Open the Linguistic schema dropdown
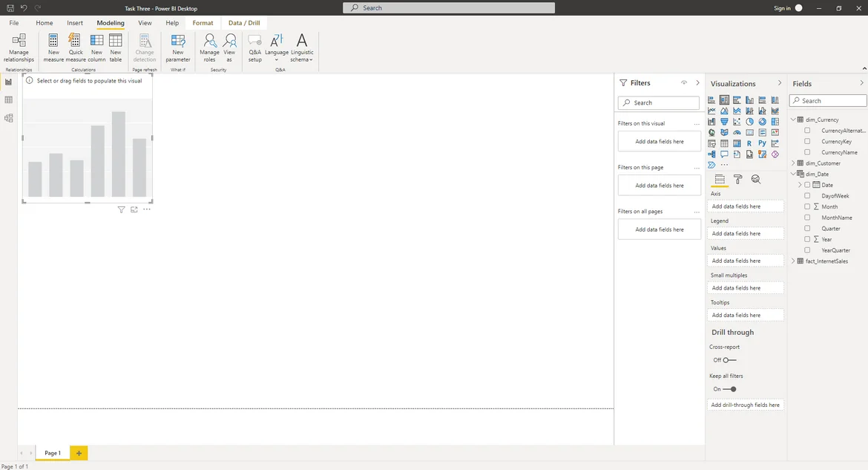The image size is (868, 470). tap(301, 46)
